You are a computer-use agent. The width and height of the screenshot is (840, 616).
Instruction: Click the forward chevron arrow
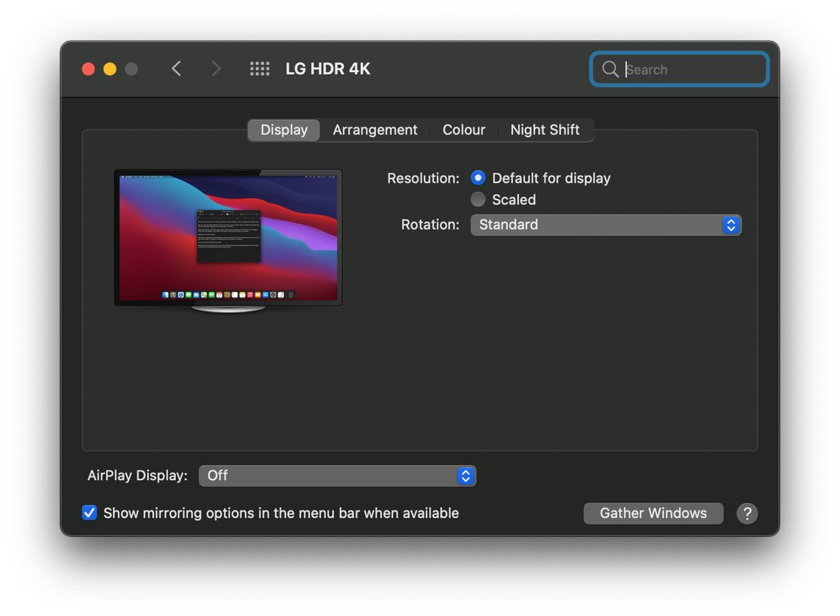click(x=216, y=69)
